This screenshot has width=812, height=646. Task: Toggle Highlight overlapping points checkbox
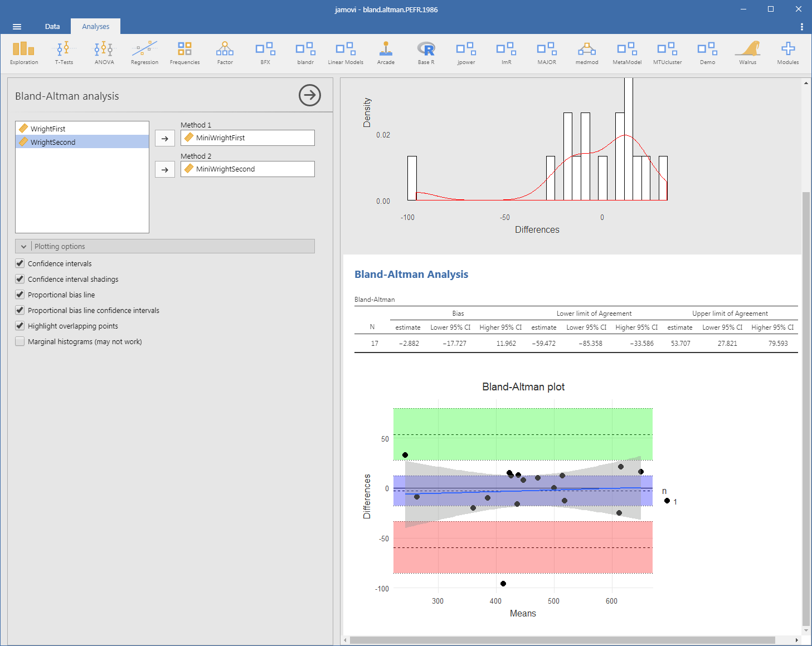click(20, 326)
